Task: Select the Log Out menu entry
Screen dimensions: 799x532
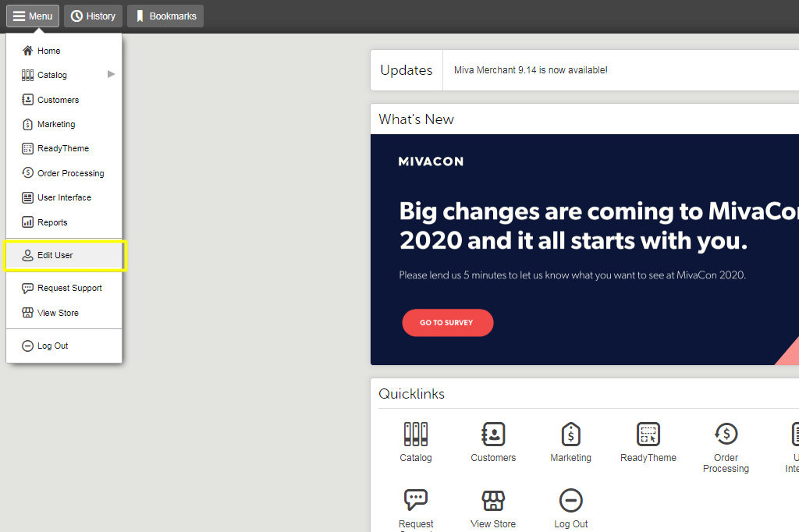Action: pyautogui.click(x=64, y=346)
